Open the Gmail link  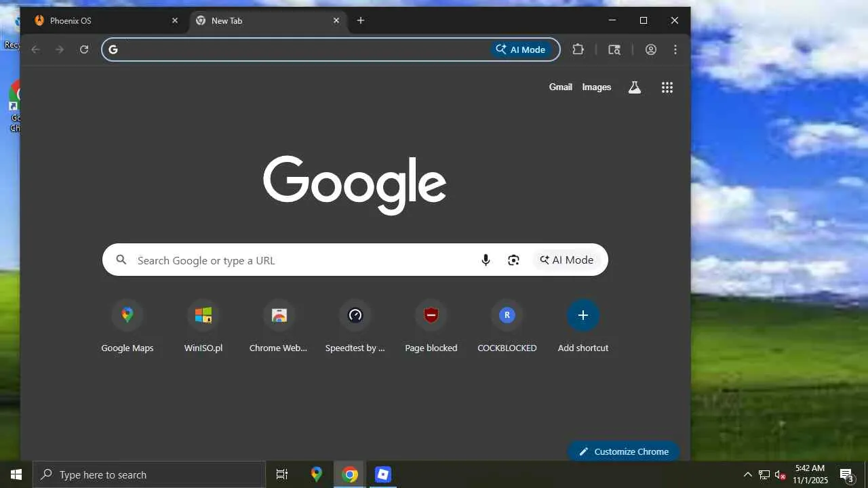tap(561, 87)
